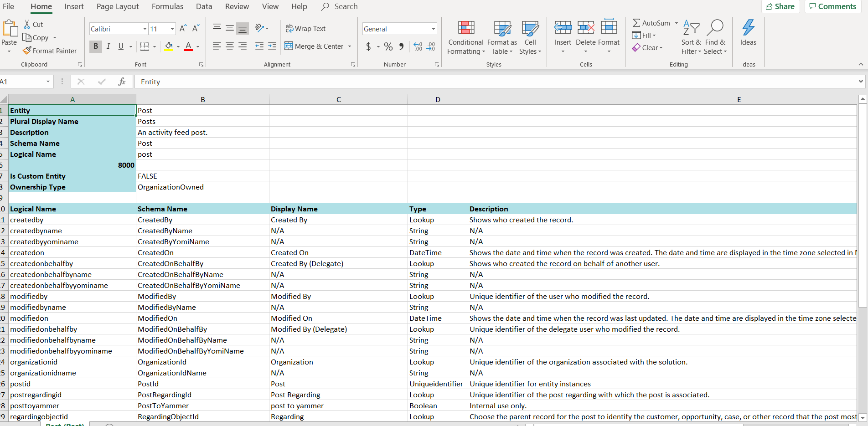Open the General number format dropdown
This screenshot has width=868, height=426.
pyautogui.click(x=433, y=29)
